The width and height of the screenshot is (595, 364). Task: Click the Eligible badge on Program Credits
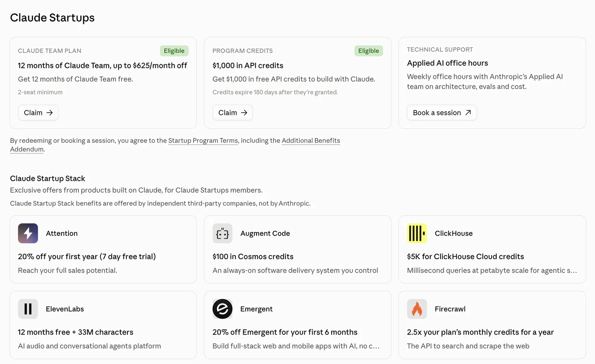click(369, 51)
